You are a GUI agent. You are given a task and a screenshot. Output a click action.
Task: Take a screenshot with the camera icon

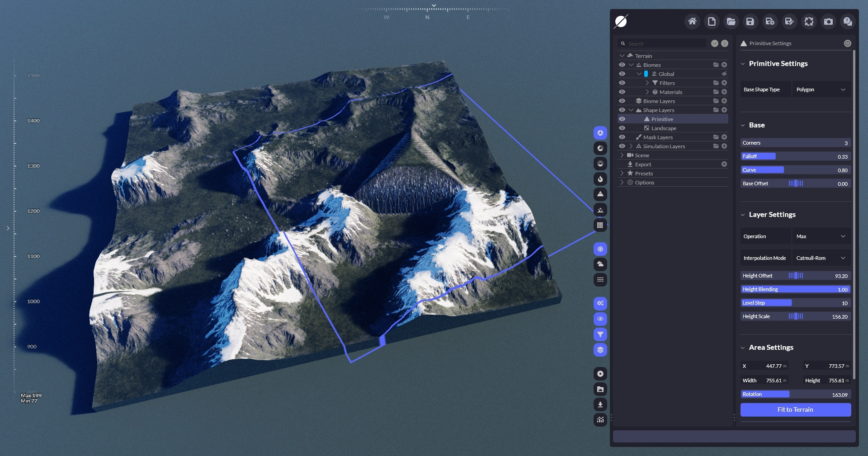(x=828, y=21)
